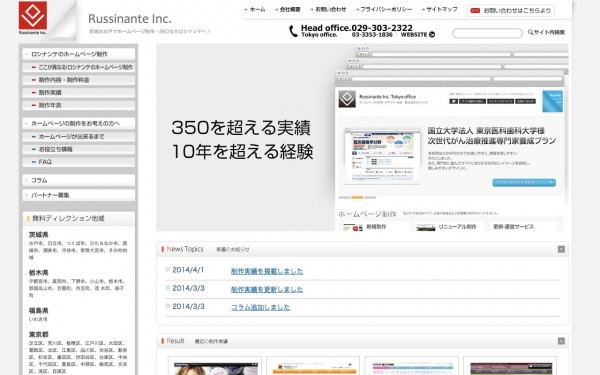Viewport: 600px width, 375px height.
Task: Open the コラム sidebar item
Action: (79, 180)
